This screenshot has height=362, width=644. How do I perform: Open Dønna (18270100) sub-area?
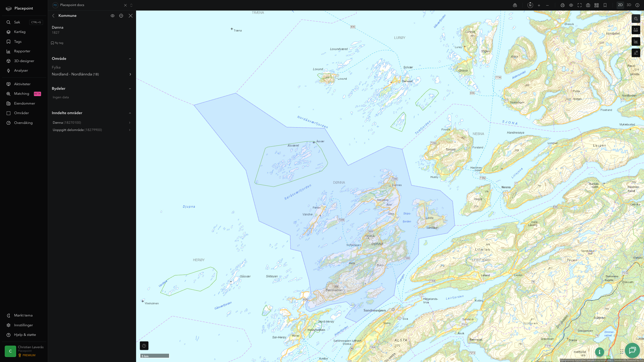92,123
